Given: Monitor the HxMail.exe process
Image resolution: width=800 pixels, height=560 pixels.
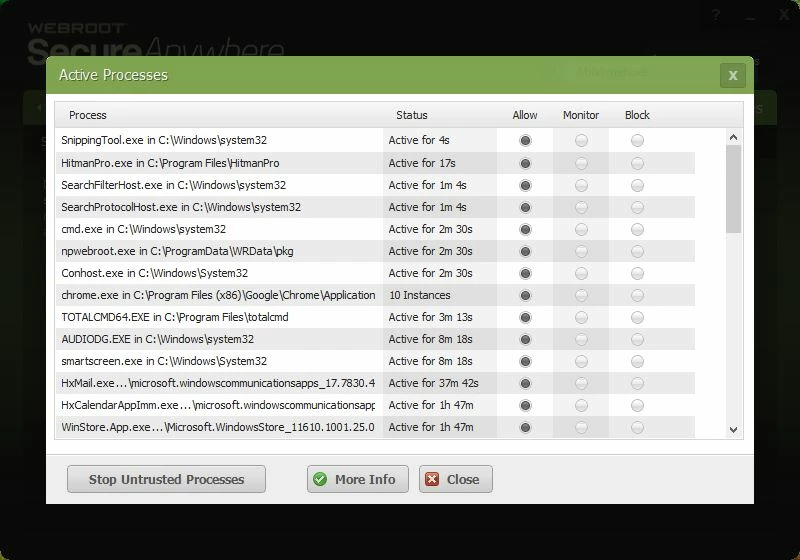Looking at the screenshot, I should (x=581, y=383).
